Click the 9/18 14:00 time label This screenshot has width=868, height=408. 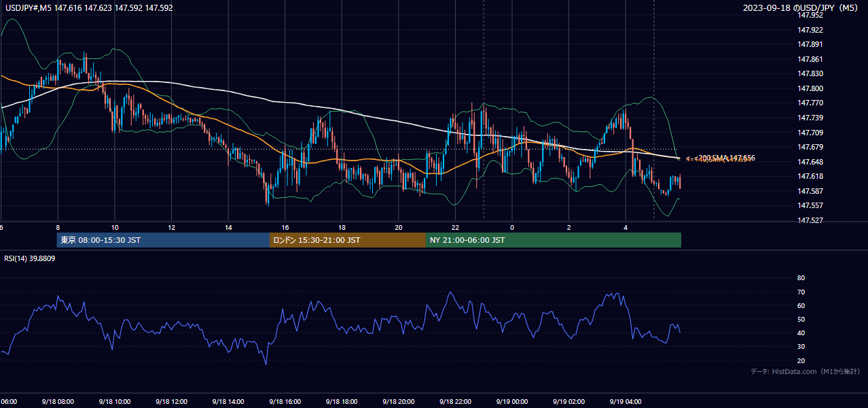(228, 401)
